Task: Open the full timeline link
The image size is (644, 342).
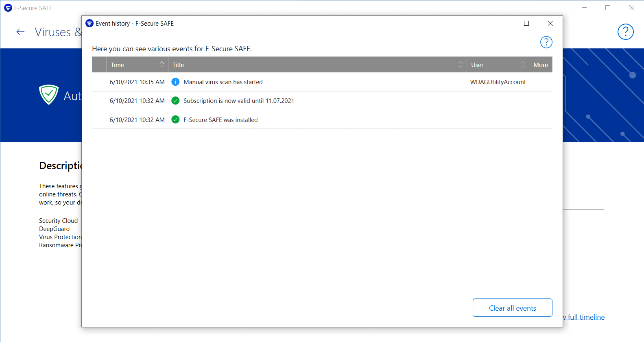Action: (x=585, y=317)
